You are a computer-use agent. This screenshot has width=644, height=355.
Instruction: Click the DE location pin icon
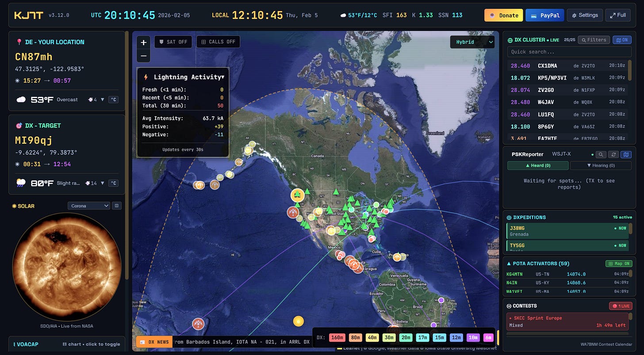(19, 42)
